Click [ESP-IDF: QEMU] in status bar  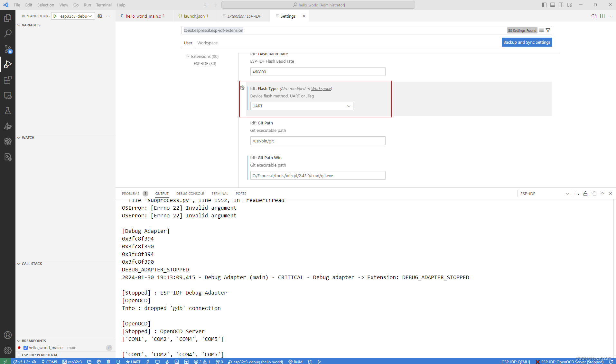coord(516,362)
